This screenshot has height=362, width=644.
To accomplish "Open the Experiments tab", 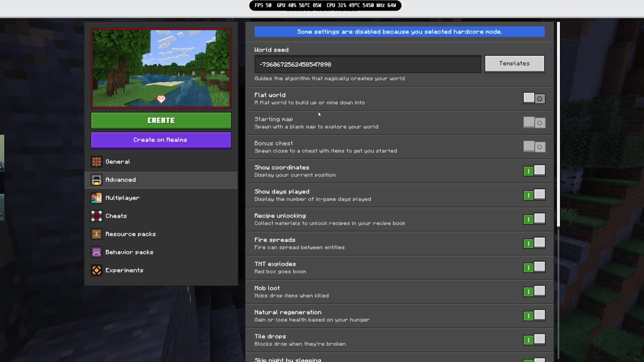I will [161, 270].
